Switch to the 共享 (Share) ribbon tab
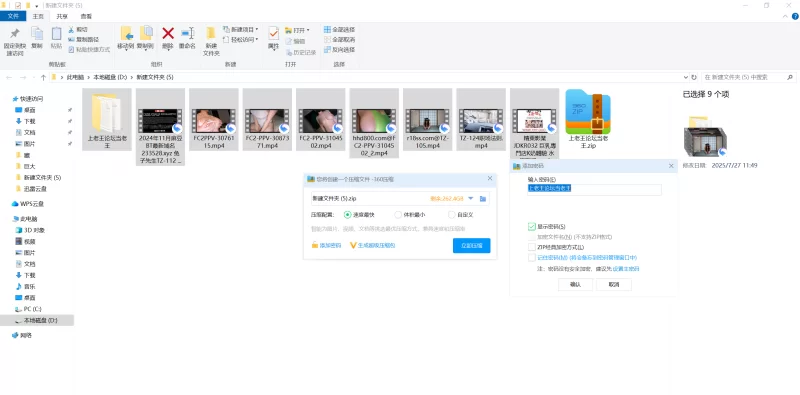Screen dimensions: 800x395 [62, 16]
